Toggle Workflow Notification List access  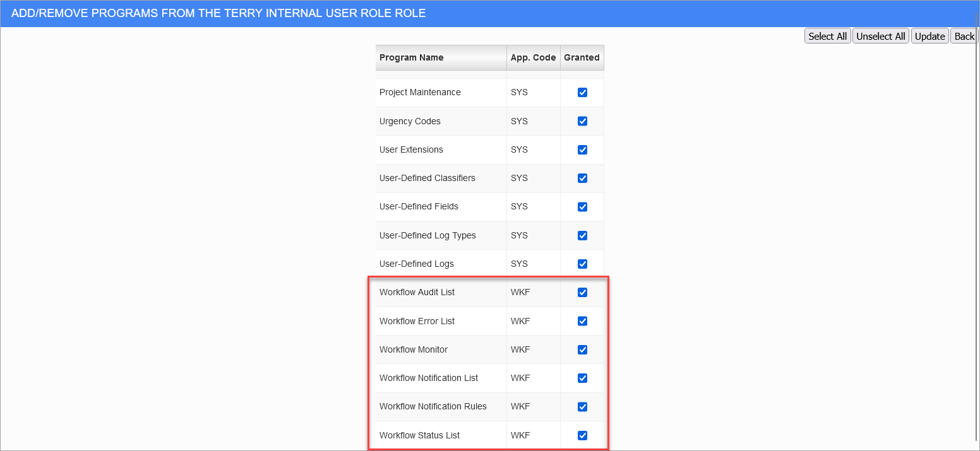pos(582,378)
